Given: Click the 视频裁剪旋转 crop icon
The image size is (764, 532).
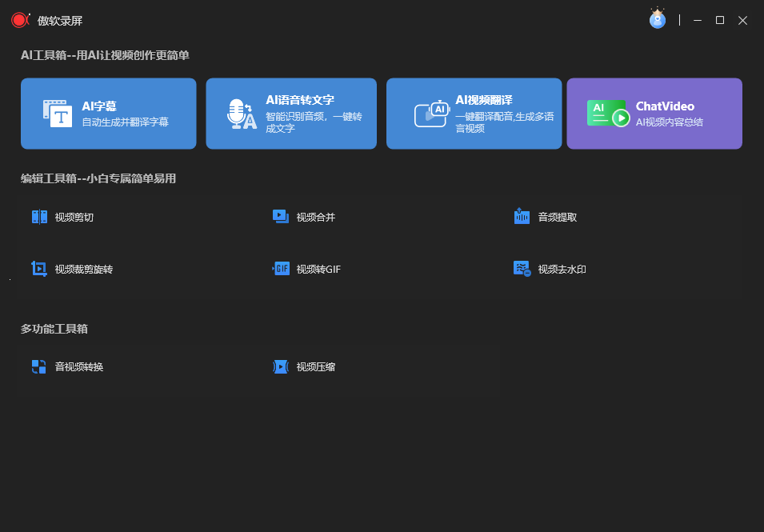Looking at the screenshot, I should [x=39, y=269].
